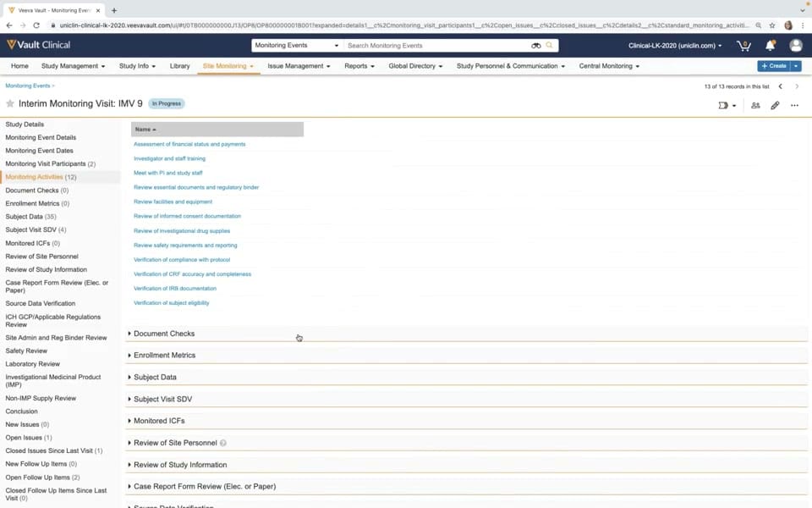
Task: Open the Global Directory menu
Action: click(x=416, y=66)
